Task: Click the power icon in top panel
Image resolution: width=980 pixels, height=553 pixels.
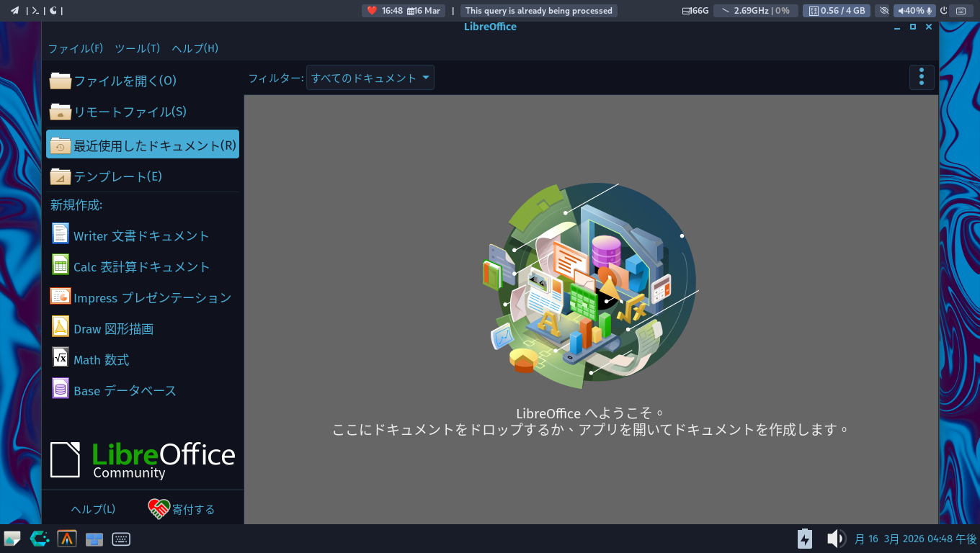Action: tap(944, 11)
